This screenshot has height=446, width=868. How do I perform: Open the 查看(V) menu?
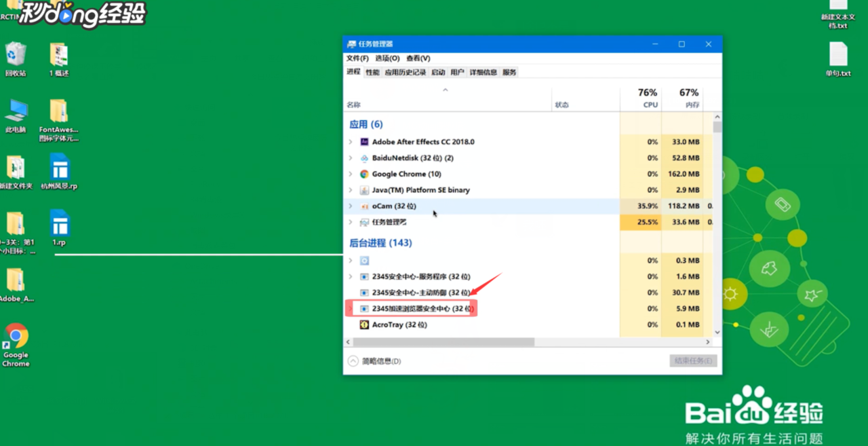pos(418,58)
